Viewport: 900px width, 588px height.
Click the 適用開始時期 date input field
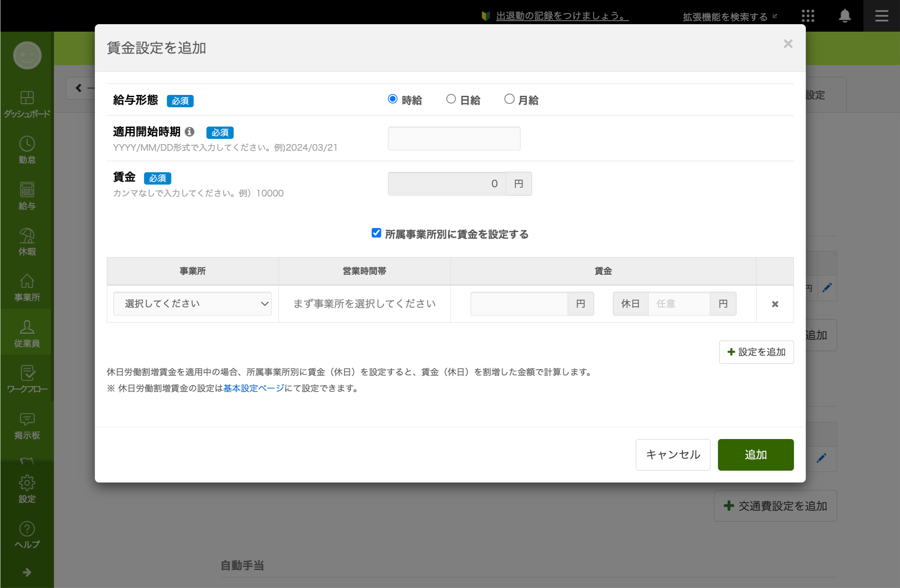coord(454,138)
